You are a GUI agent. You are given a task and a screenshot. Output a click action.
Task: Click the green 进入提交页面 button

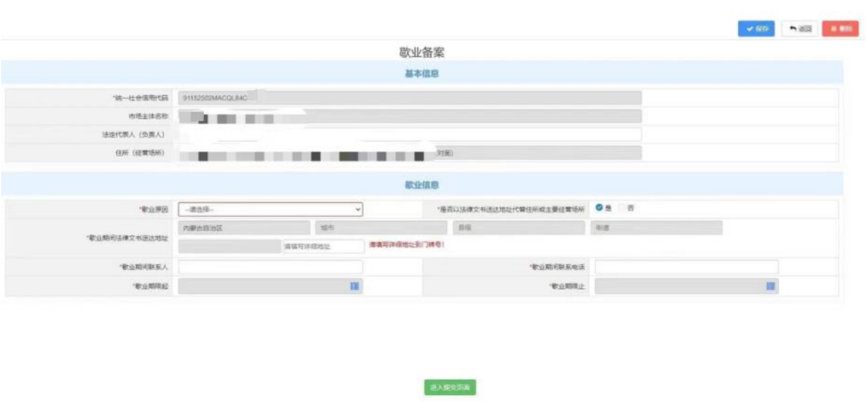coord(450,388)
